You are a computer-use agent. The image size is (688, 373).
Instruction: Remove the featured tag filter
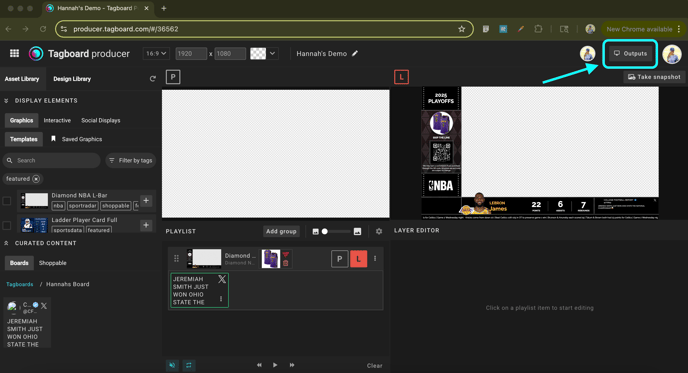(36, 179)
